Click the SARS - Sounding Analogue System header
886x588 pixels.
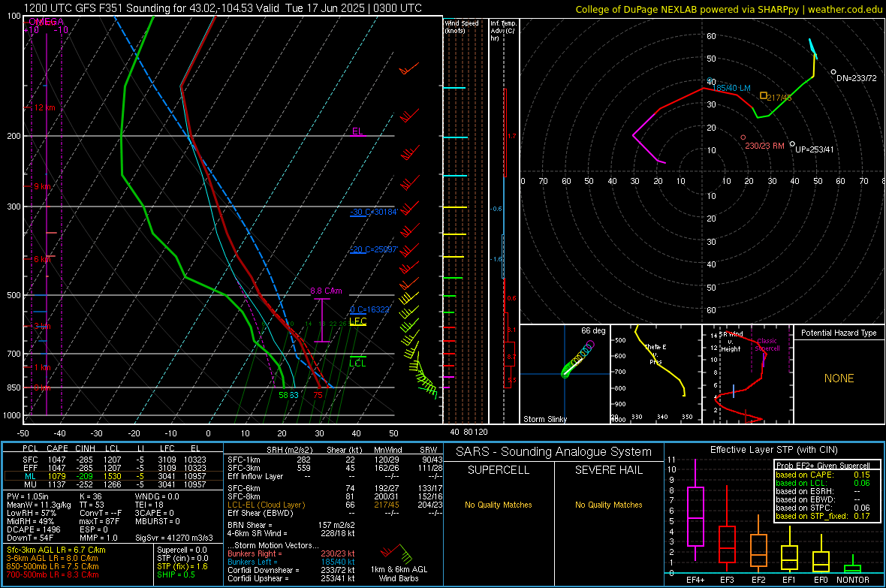point(554,452)
